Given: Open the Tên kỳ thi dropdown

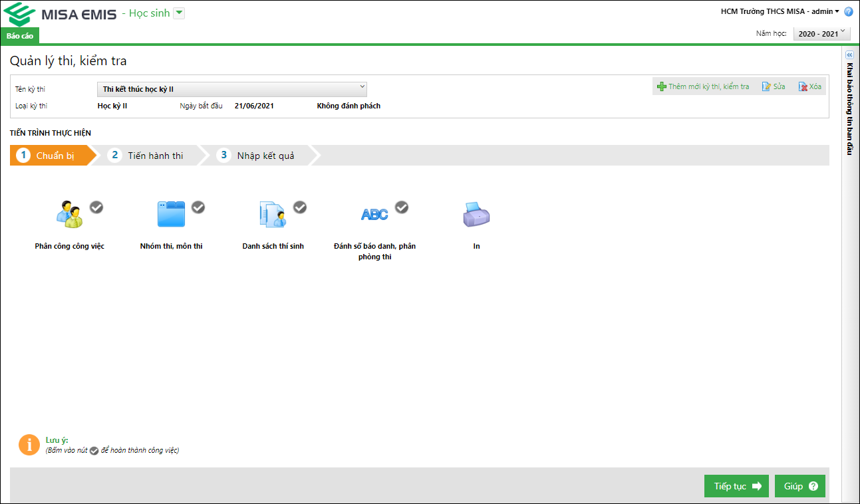Looking at the screenshot, I should 232,89.
